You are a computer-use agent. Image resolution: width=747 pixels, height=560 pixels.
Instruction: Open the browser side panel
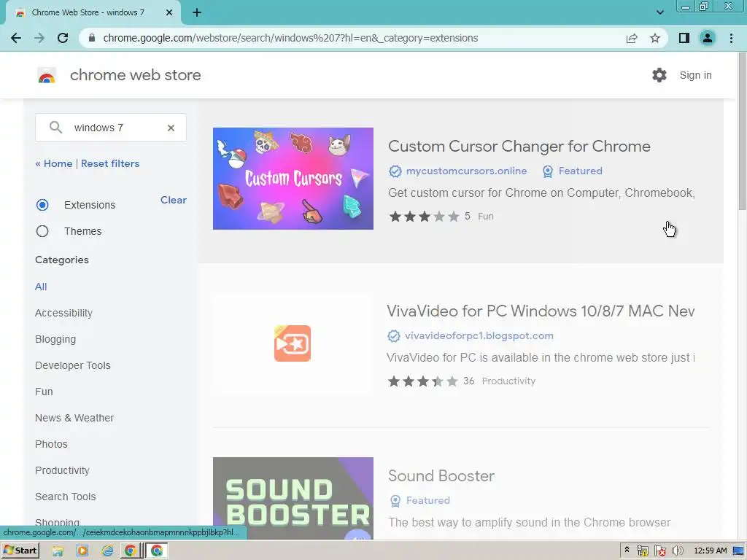[x=684, y=38]
